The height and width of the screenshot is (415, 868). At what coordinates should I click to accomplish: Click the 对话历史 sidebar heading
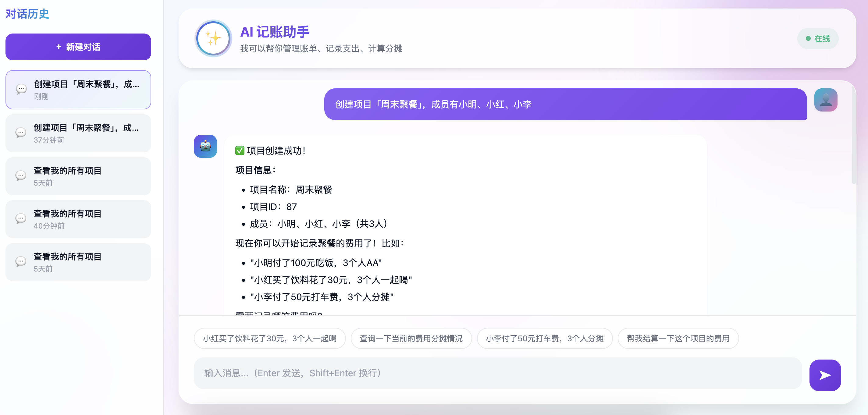click(27, 14)
